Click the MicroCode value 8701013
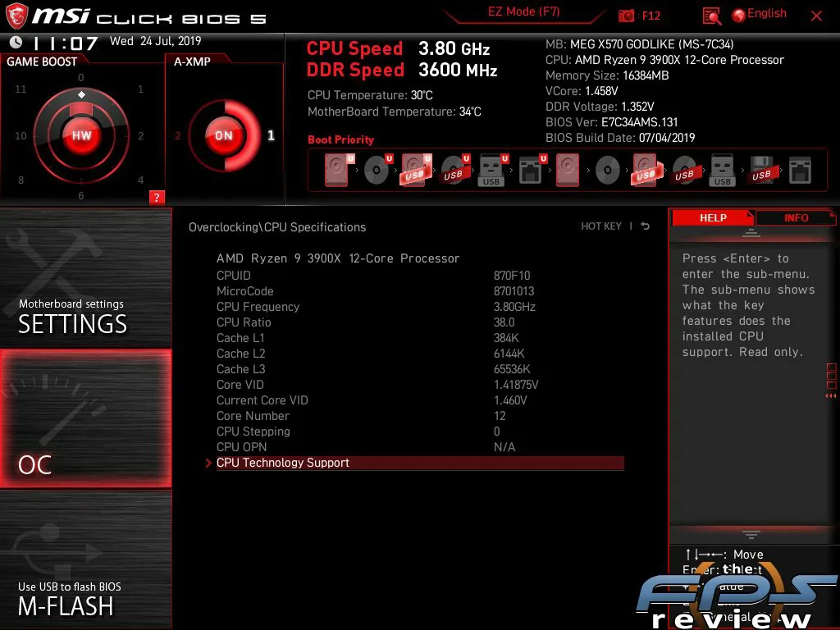The image size is (840, 630). tap(514, 291)
